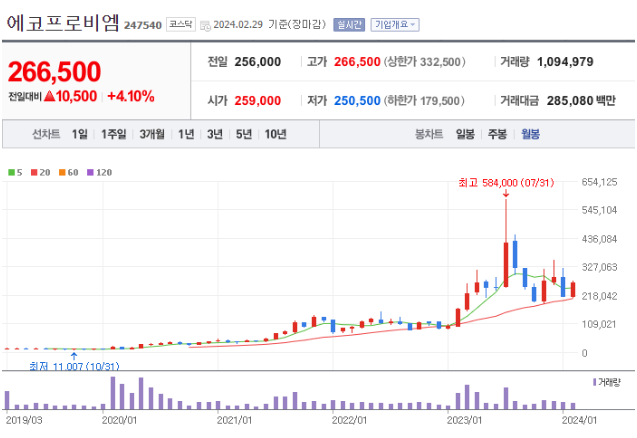The width and height of the screenshot is (637, 438).
Task: Click the 고가 266,500 value
Action: [357, 62]
